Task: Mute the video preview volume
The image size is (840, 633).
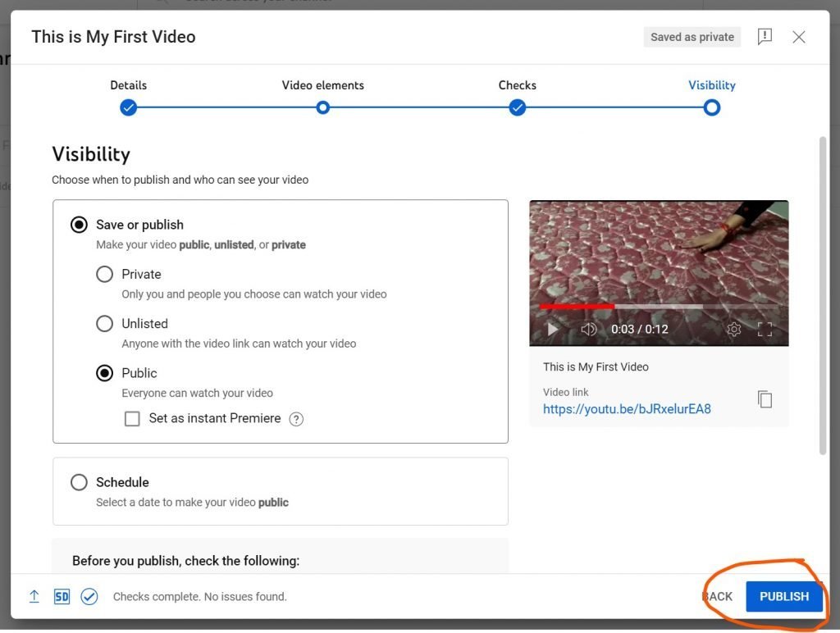Action: point(588,329)
